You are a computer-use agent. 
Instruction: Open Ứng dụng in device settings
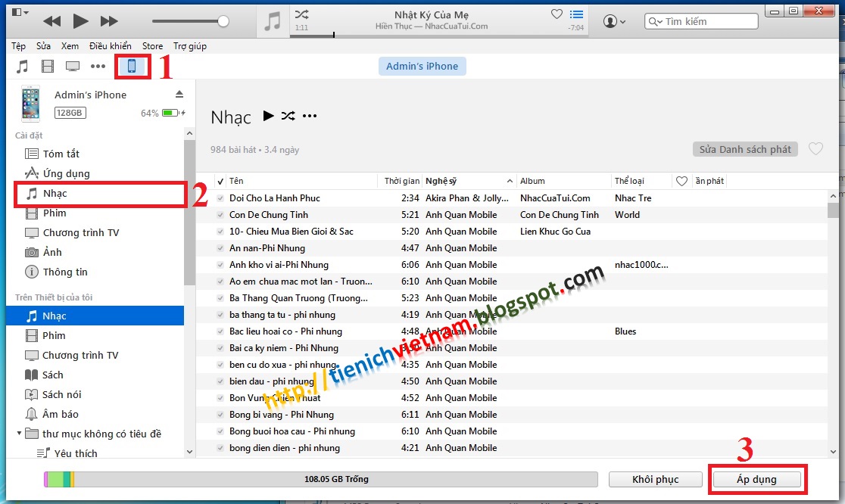click(x=67, y=173)
